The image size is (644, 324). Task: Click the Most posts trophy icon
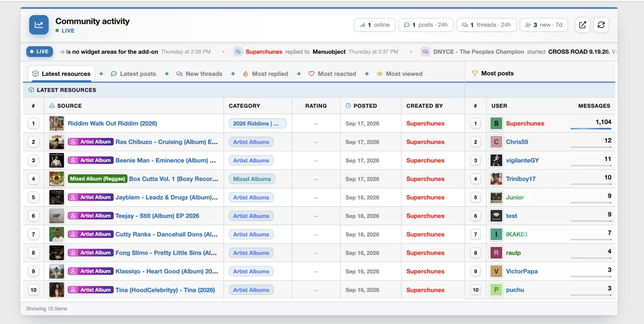tap(474, 73)
